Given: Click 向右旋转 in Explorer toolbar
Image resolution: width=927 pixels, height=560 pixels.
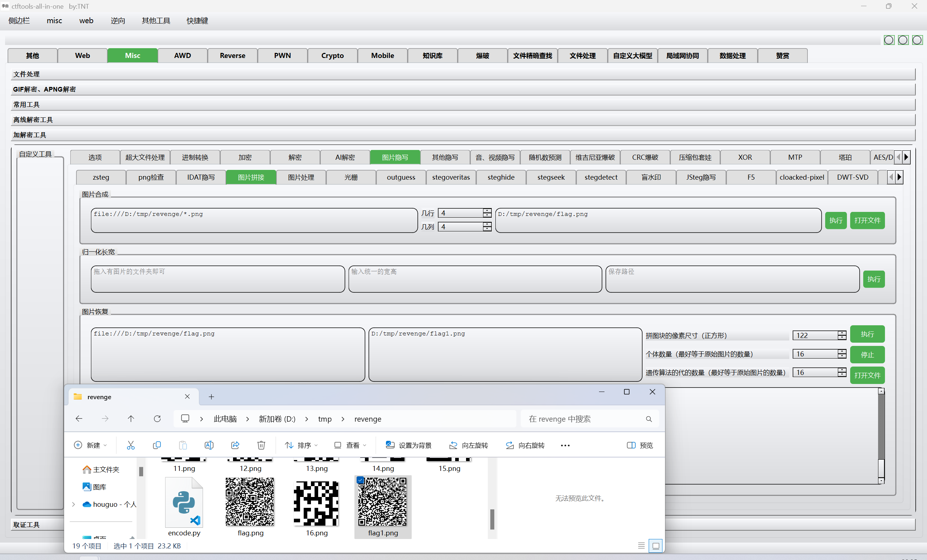Looking at the screenshot, I should 525,445.
